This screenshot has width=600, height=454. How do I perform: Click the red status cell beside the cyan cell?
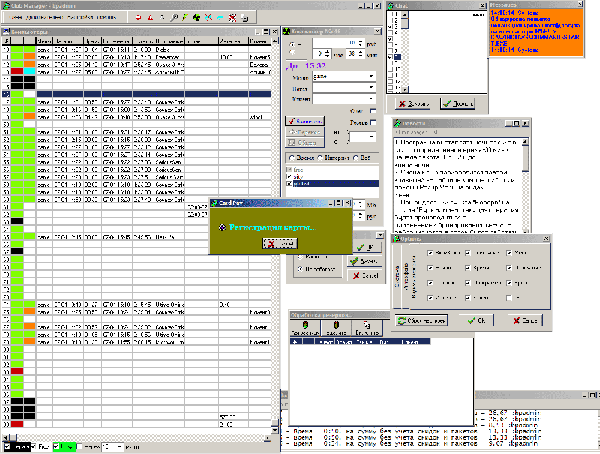coord(17,72)
